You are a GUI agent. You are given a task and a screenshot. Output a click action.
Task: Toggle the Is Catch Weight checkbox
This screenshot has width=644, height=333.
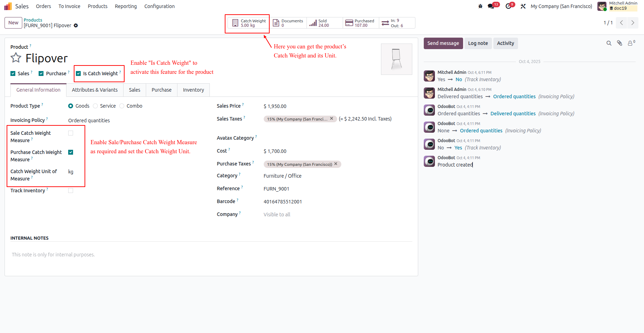pos(78,73)
